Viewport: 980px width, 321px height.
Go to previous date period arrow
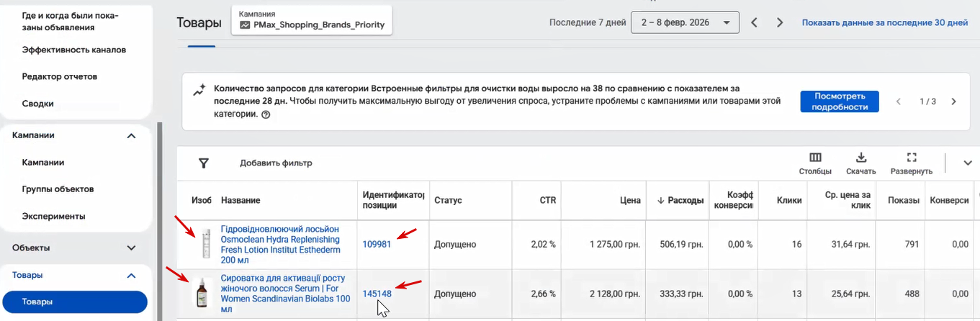coord(754,22)
